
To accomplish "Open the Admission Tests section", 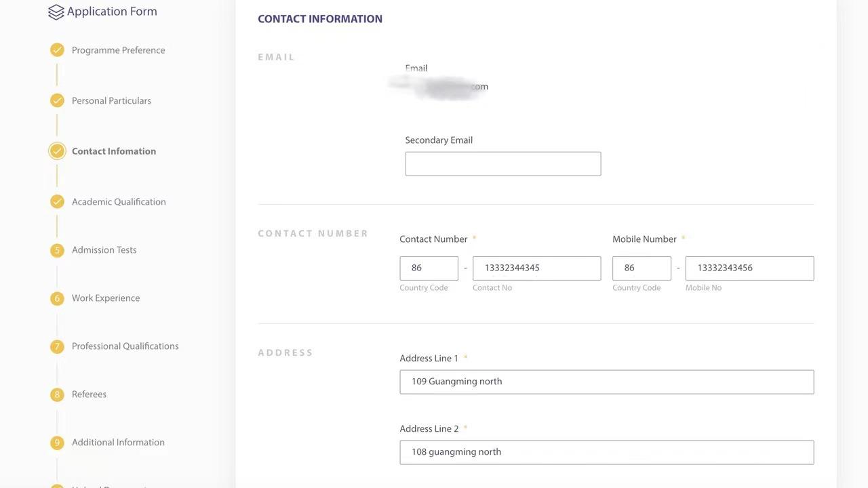I will point(104,250).
